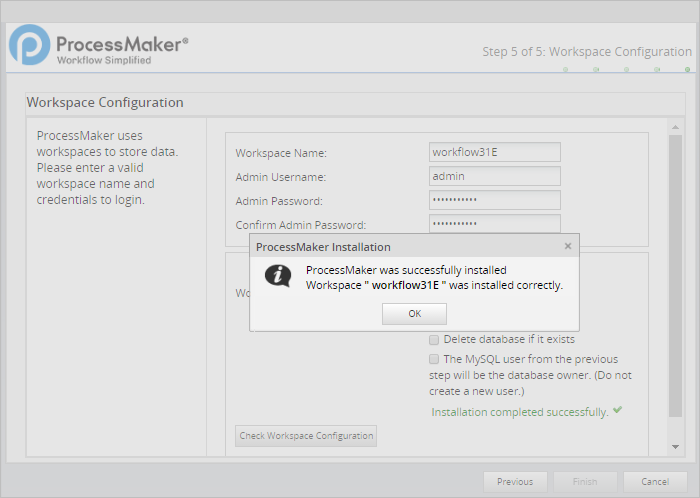
Task: Cancel the installation wizard
Action: click(x=655, y=482)
